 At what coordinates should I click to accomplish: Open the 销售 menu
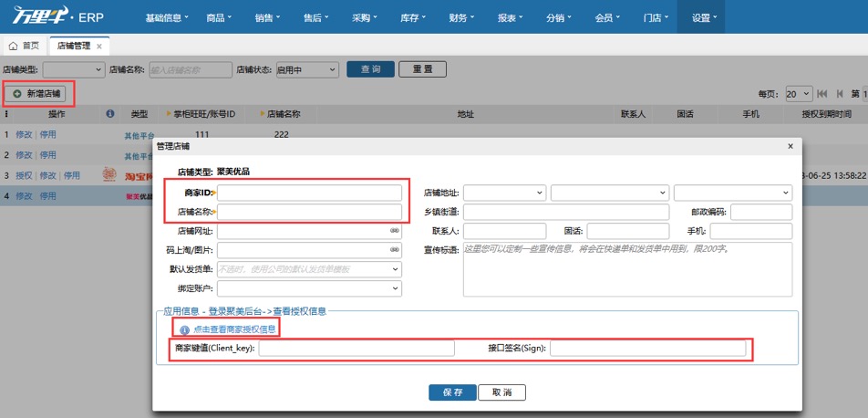[x=267, y=17]
